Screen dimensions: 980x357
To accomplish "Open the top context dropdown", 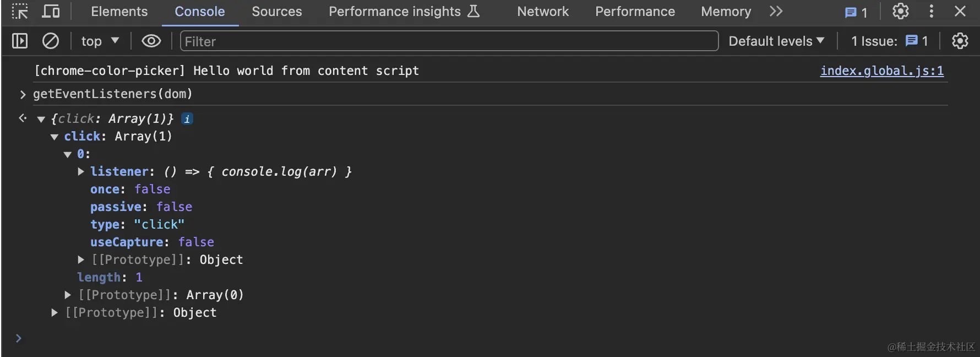I will click(x=100, y=41).
